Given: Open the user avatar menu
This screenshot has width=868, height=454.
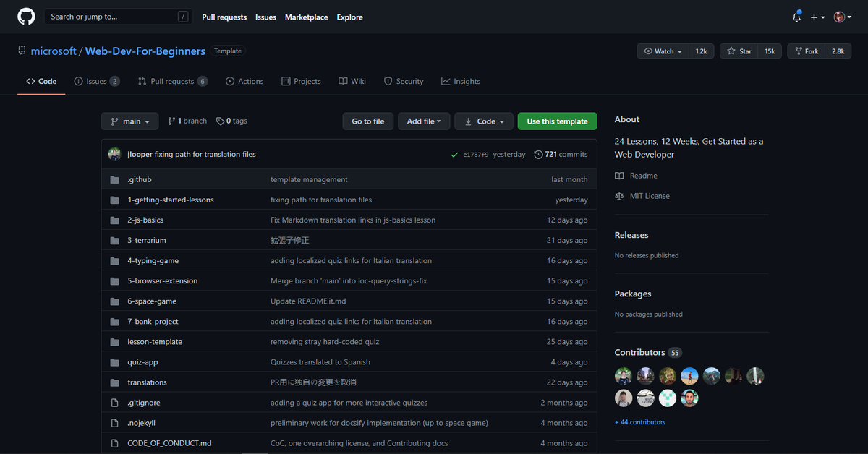Looking at the screenshot, I should [x=842, y=17].
